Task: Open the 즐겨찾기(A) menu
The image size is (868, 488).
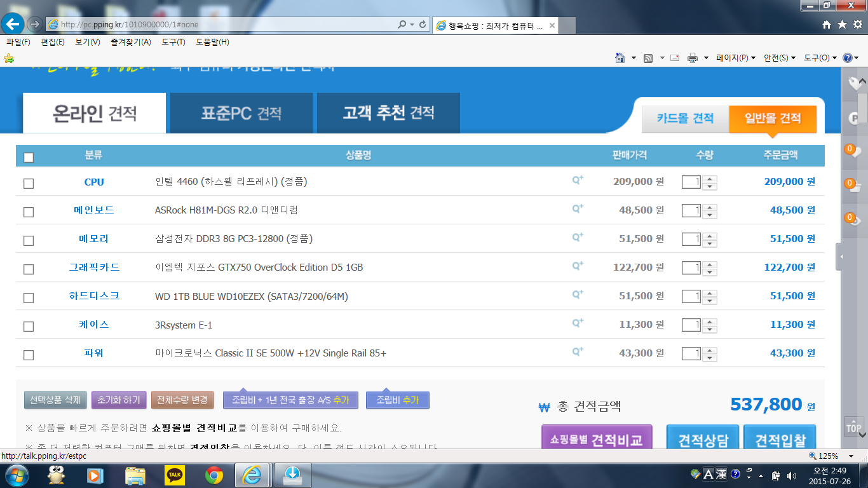Action: point(130,42)
